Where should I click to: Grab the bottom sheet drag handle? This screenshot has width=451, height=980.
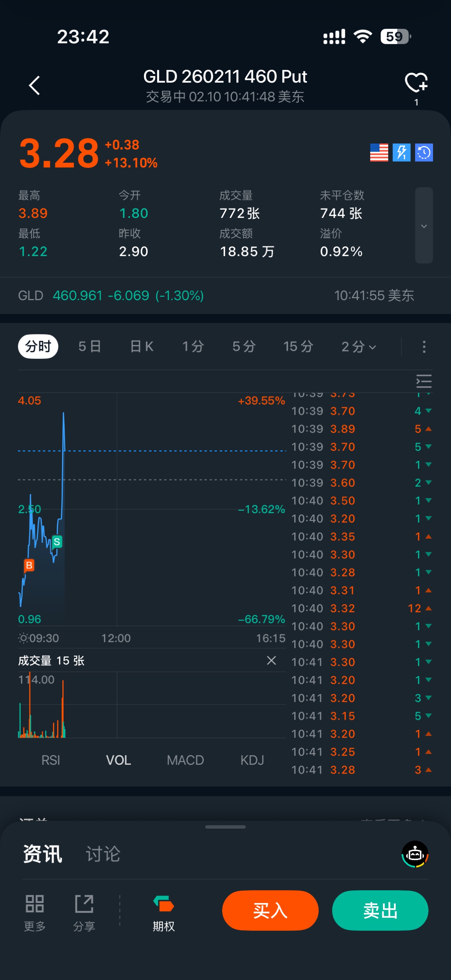click(x=225, y=827)
